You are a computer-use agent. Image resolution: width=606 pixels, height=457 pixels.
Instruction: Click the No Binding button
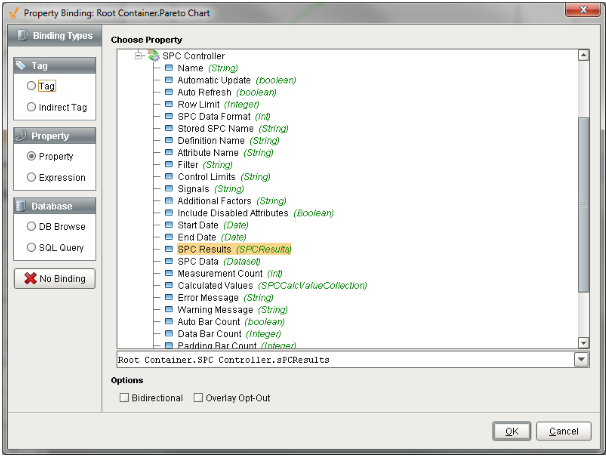[54, 278]
